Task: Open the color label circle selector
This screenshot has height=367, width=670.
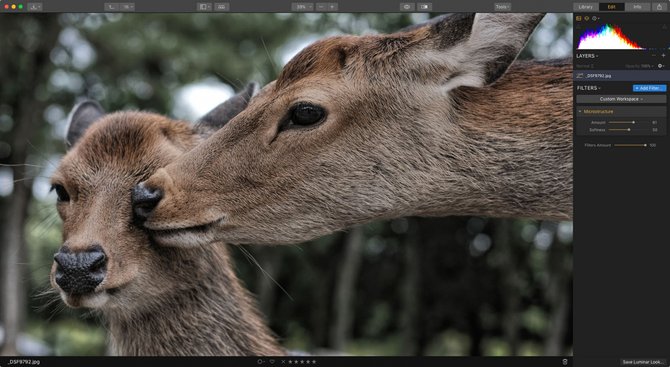Action: pyautogui.click(x=261, y=362)
